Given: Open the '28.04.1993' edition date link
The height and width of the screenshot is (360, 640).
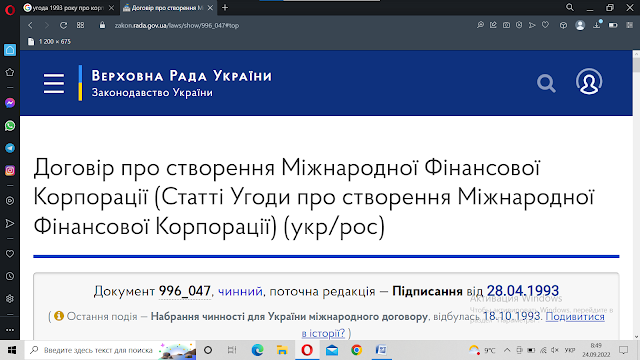Looking at the screenshot, I should (522, 291).
